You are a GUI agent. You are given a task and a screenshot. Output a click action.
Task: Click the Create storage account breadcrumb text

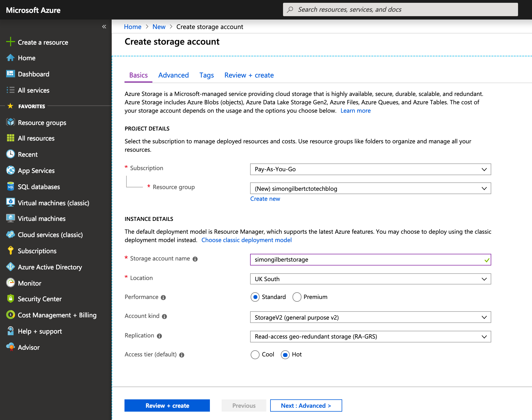(x=210, y=27)
